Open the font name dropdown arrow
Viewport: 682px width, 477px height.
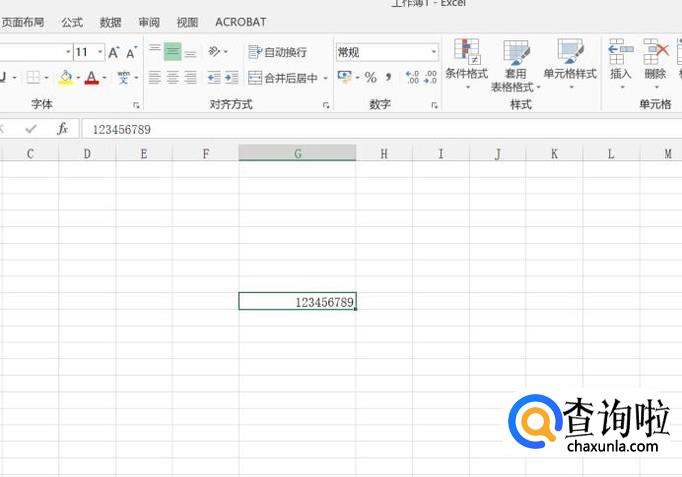(68, 52)
